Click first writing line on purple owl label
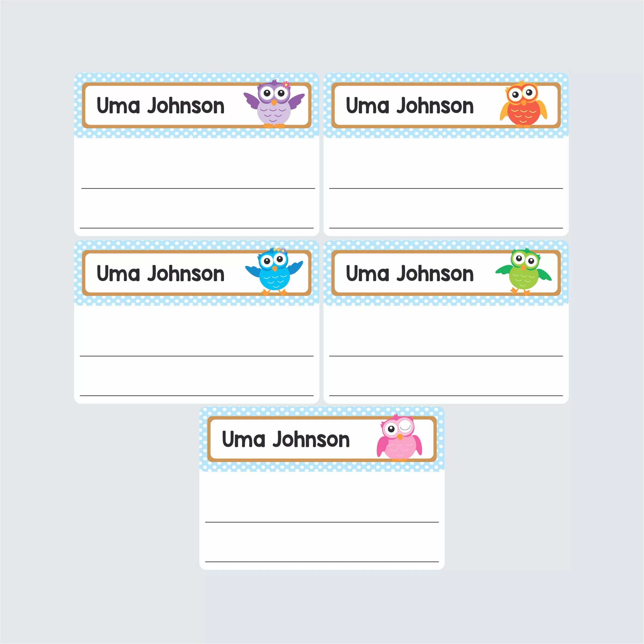This screenshot has width=644, height=644. (x=198, y=188)
